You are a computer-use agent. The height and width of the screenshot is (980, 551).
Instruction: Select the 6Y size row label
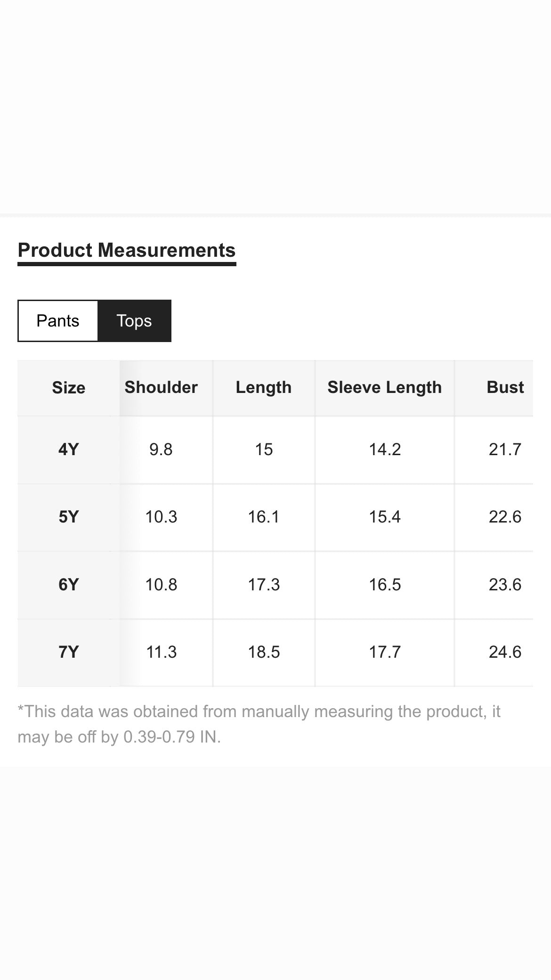pos(69,585)
